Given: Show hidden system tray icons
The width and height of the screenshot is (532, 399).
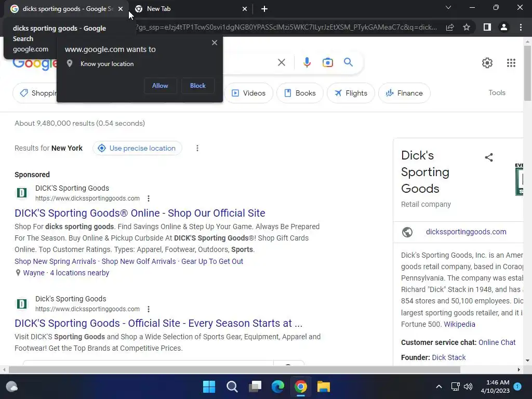Looking at the screenshot, I should 438,387.
